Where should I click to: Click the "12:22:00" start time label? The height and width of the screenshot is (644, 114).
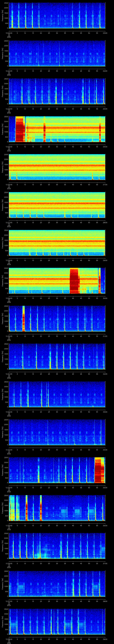tap(9, 33)
